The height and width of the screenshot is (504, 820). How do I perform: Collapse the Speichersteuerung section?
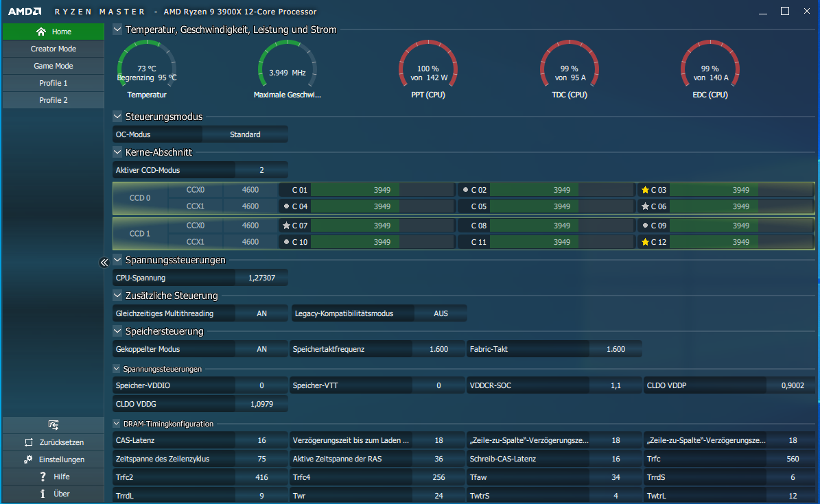(x=117, y=331)
